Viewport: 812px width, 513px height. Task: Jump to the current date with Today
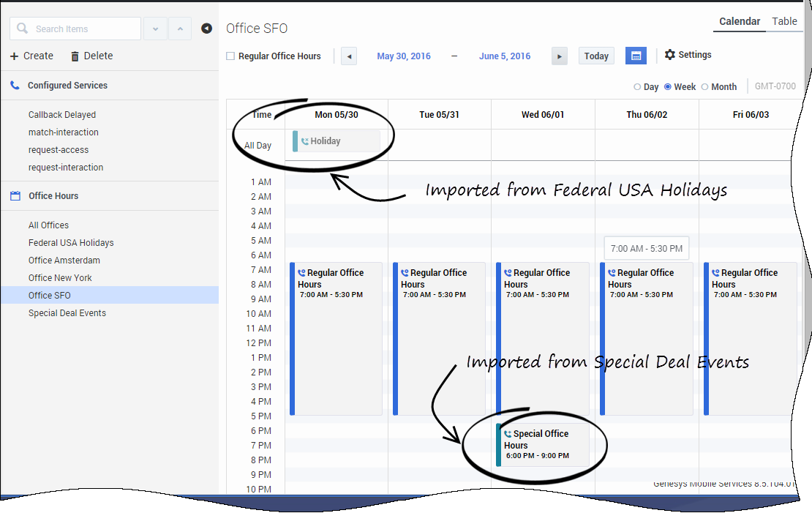596,56
